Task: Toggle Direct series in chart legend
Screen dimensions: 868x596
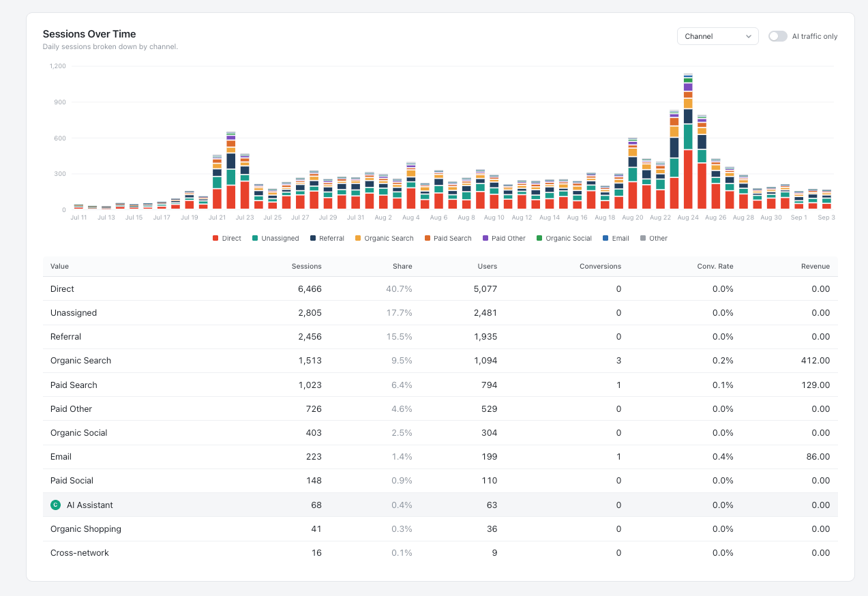Action: coord(227,239)
